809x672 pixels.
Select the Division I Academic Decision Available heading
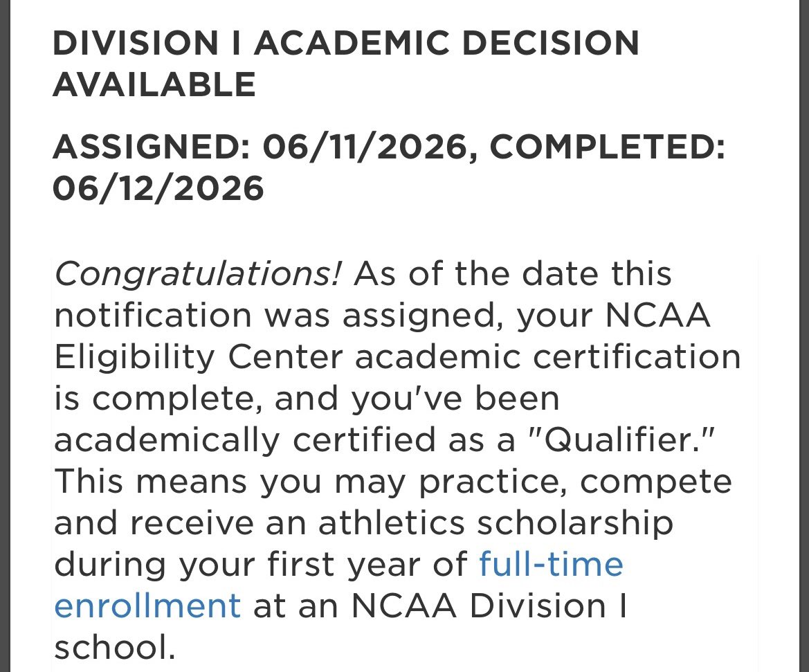tap(346, 63)
